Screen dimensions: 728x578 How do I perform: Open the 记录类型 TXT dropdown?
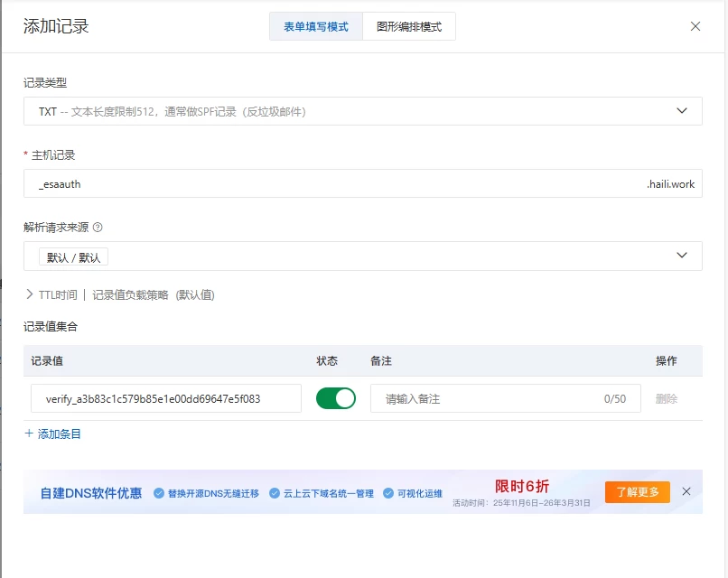[361, 111]
